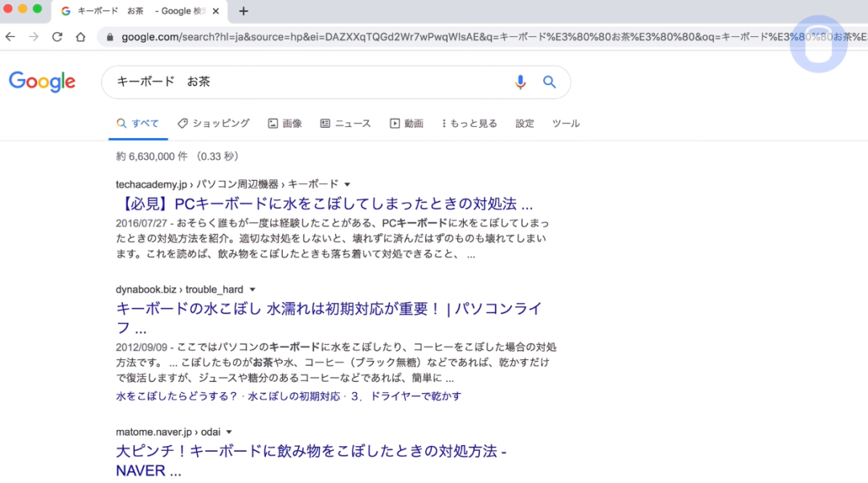Go back with the browser back arrow
This screenshot has width=868, height=483.
click(x=10, y=37)
